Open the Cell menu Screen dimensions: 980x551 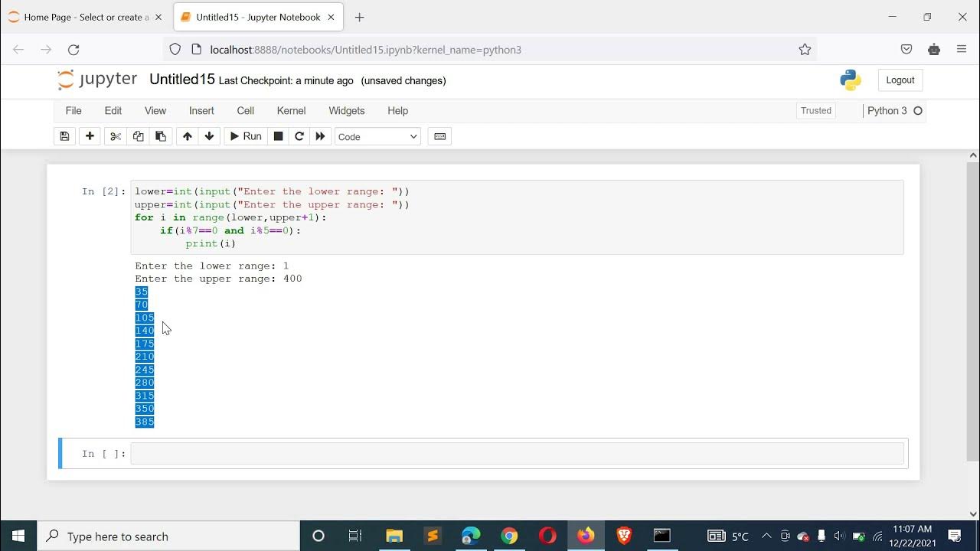246,111
